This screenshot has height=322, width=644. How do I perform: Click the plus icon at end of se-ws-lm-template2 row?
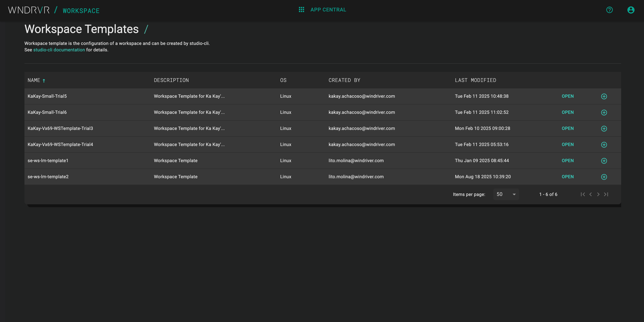(604, 177)
